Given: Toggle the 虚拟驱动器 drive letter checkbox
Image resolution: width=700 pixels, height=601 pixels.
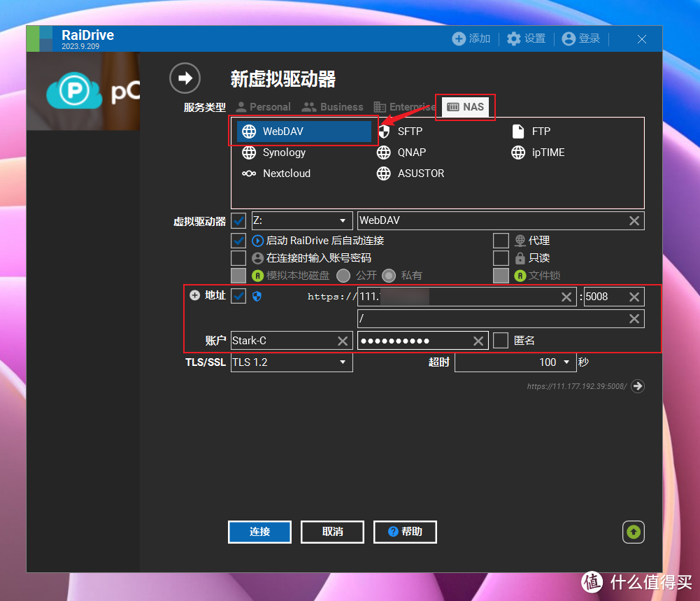Looking at the screenshot, I should pyautogui.click(x=238, y=220).
